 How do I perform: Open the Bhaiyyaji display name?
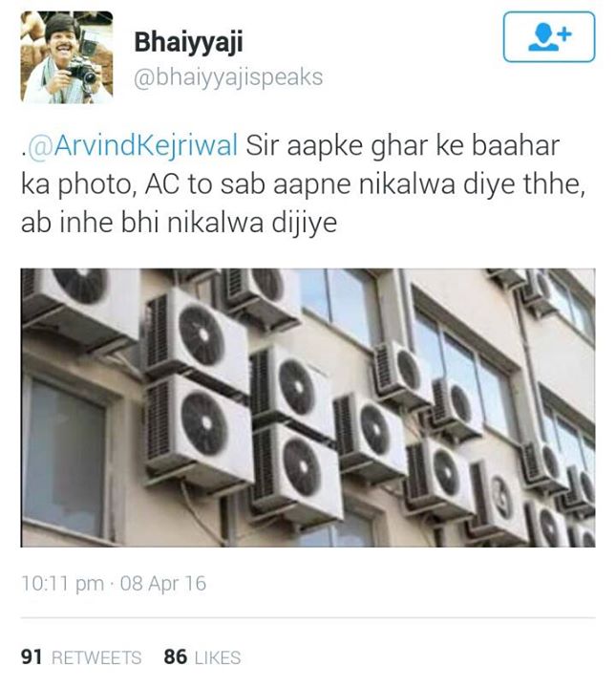(188, 43)
